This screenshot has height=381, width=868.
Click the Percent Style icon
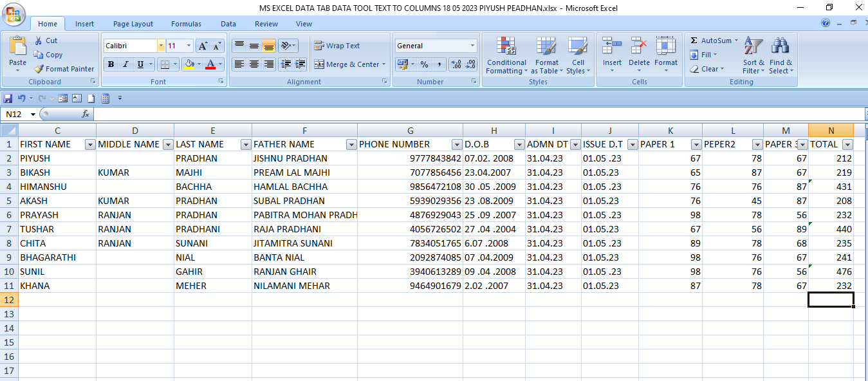click(x=424, y=64)
